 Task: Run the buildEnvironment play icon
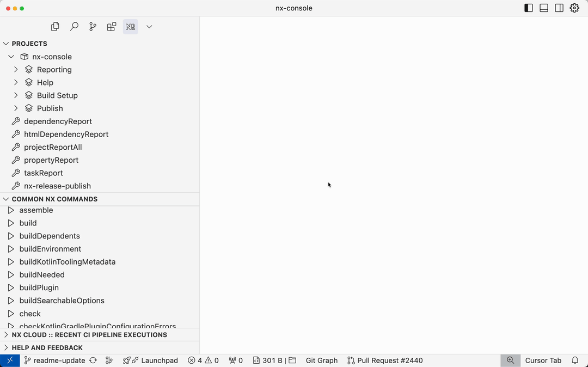tap(11, 249)
